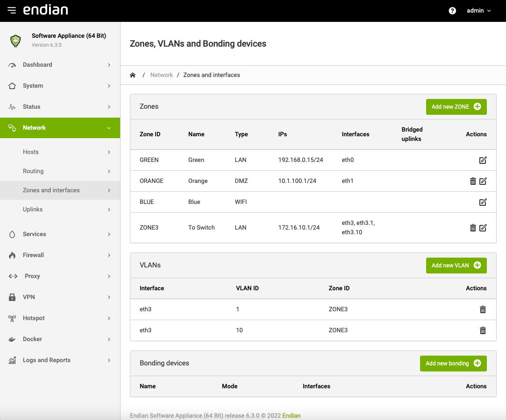506x420 pixels.
Task: Edit the BLUE zone
Action: coord(483,202)
